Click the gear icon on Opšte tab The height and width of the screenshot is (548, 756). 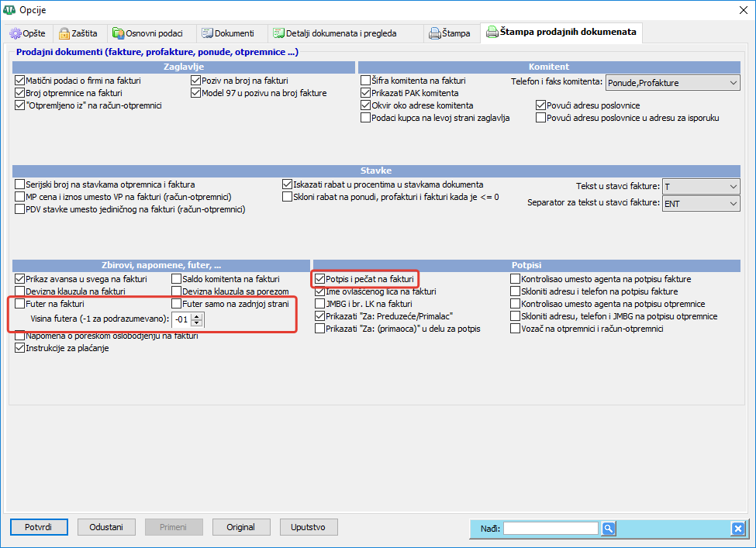tap(16, 33)
